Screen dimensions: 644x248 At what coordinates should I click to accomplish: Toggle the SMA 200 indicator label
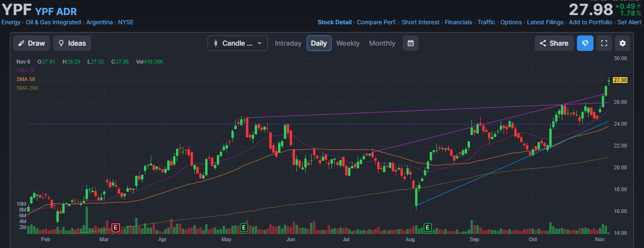[27, 88]
